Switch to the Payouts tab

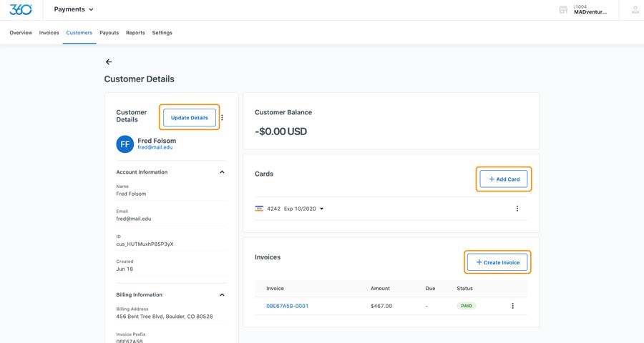click(109, 33)
